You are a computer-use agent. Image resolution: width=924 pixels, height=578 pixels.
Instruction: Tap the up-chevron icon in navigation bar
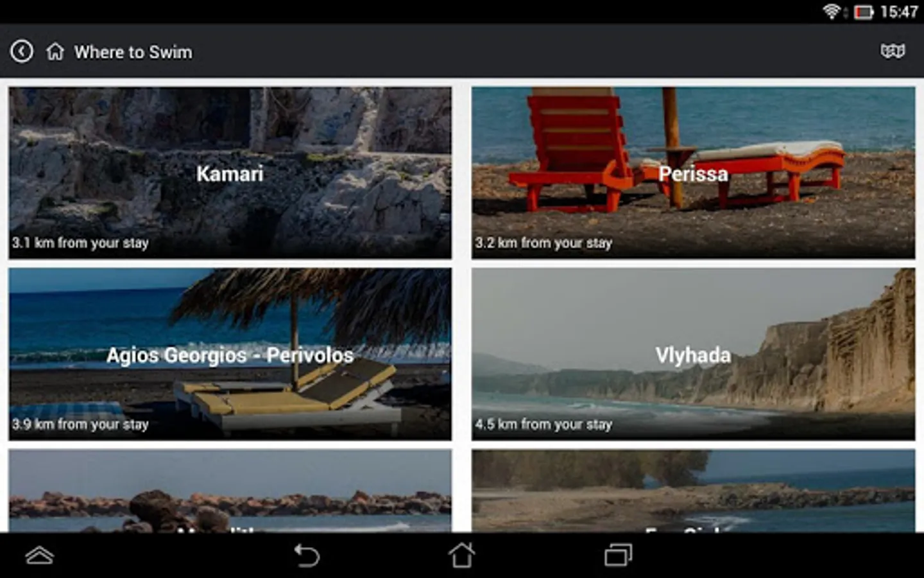pos(39,556)
